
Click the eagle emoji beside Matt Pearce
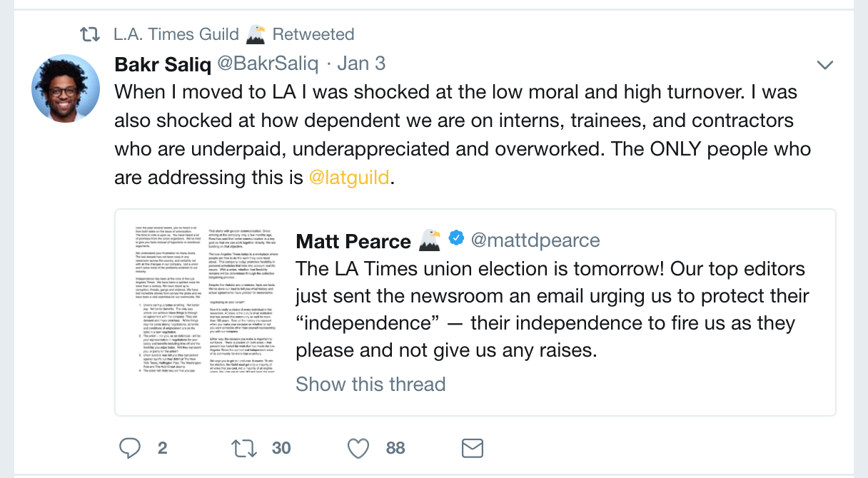[430, 240]
